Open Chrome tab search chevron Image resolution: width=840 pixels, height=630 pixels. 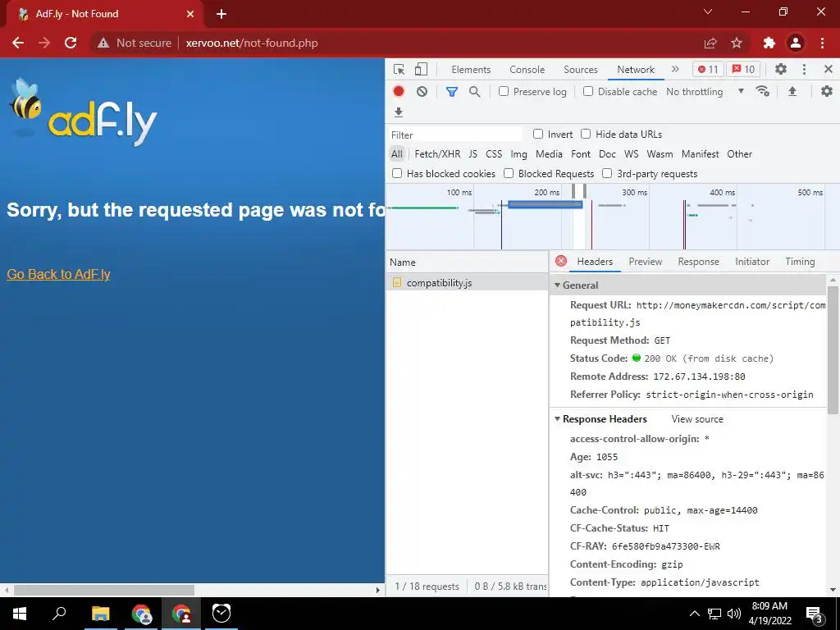708,11
